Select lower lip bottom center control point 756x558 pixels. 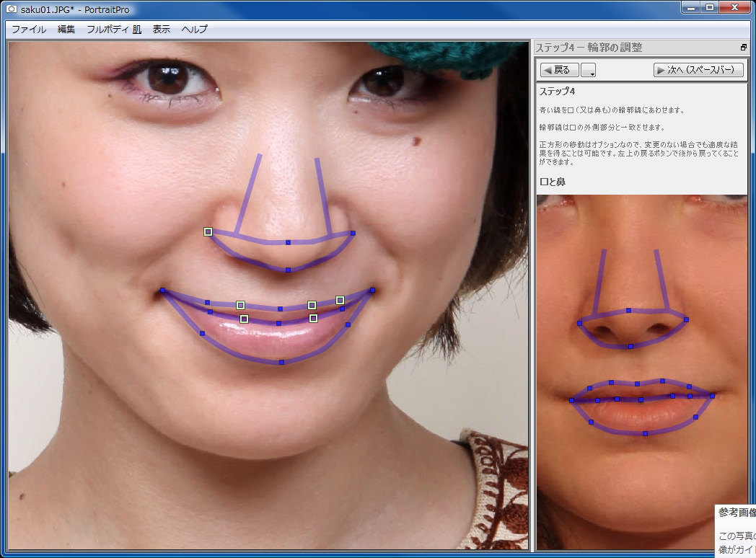tap(281, 362)
